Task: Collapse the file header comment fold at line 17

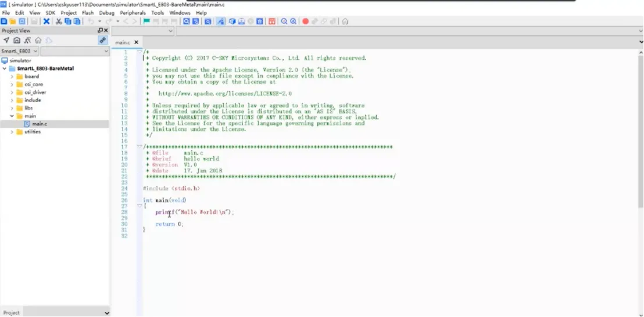Action: tap(139, 146)
